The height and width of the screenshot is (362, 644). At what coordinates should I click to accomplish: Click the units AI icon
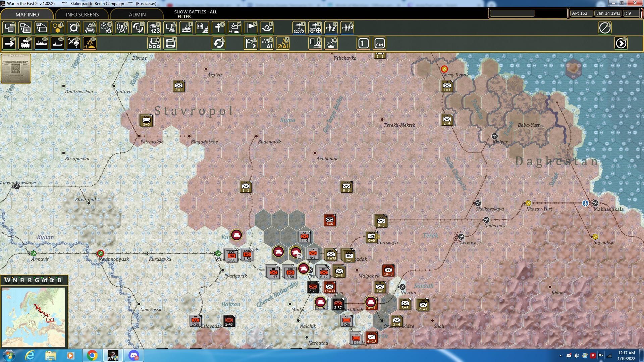click(267, 44)
